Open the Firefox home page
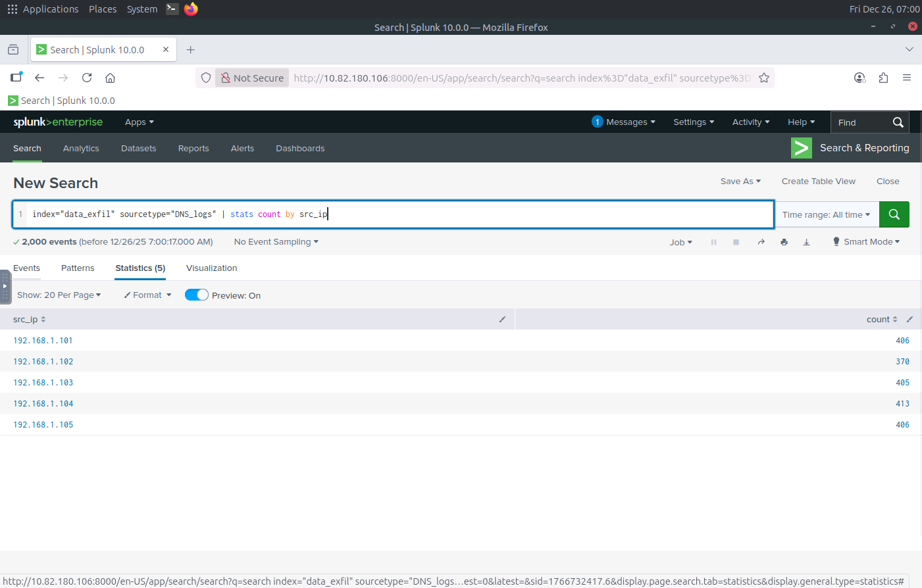Screen dimensions: 922x588 coord(110,78)
